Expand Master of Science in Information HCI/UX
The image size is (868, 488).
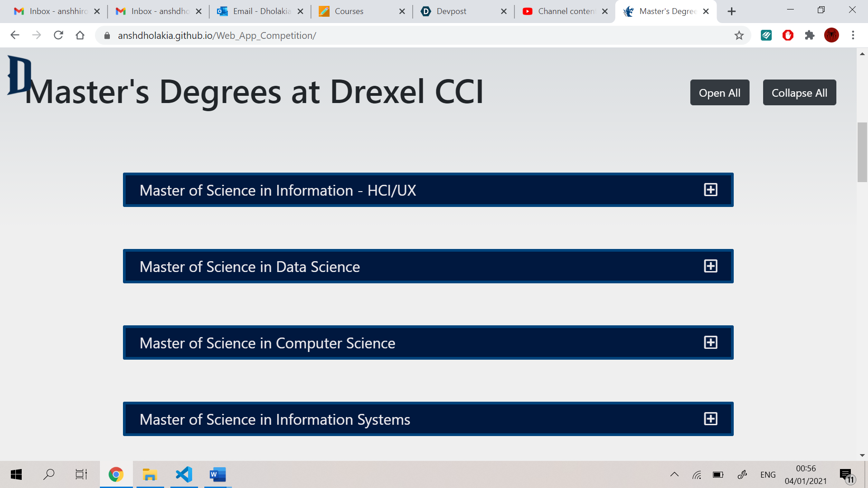pos(710,190)
